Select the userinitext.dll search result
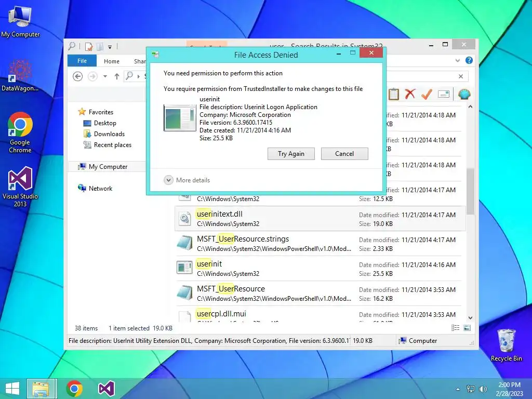The width and height of the screenshot is (532, 399). point(320,219)
